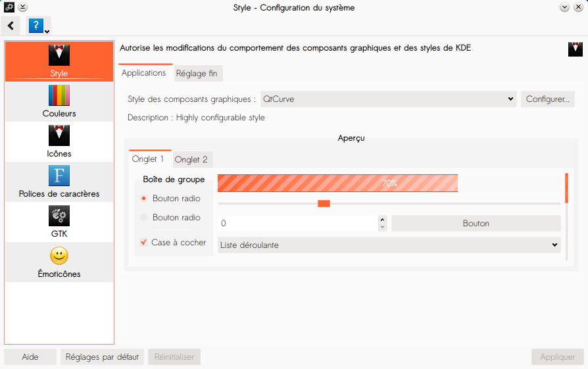Select the first Bouton radio option
588x369 pixels.
pyautogui.click(x=143, y=198)
